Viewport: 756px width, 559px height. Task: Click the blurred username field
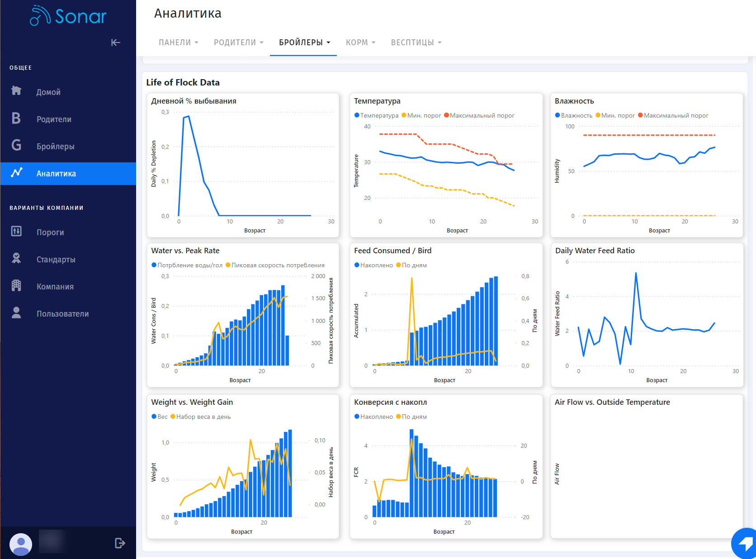pyautogui.click(x=53, y=541)
